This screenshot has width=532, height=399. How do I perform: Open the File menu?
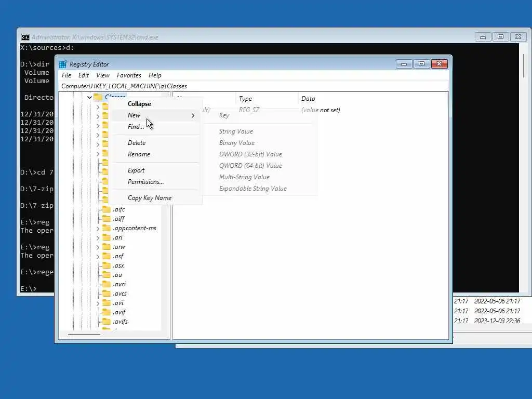click(66, 75)
